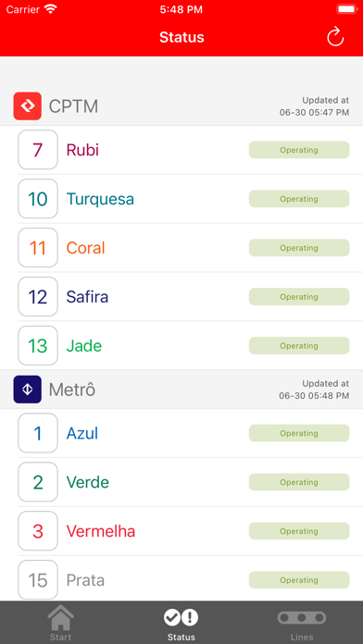
Task: Select the line 7 number badge
Action: 38,150
